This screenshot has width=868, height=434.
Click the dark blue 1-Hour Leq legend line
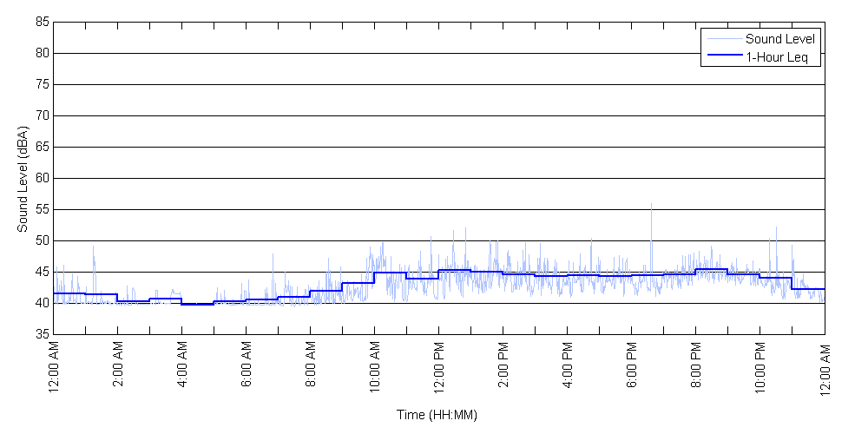tap(723, 57)
